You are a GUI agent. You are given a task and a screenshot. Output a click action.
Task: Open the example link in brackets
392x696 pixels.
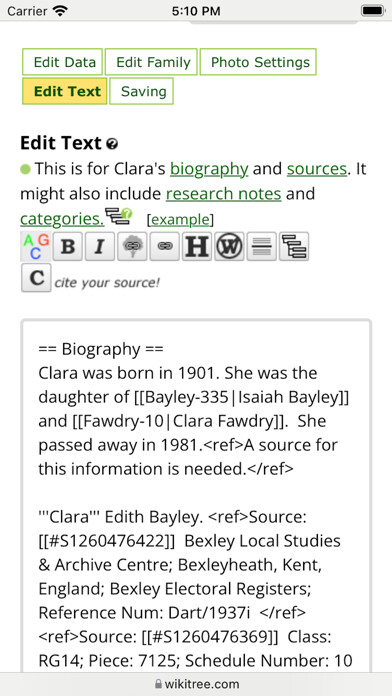(180, 220)
